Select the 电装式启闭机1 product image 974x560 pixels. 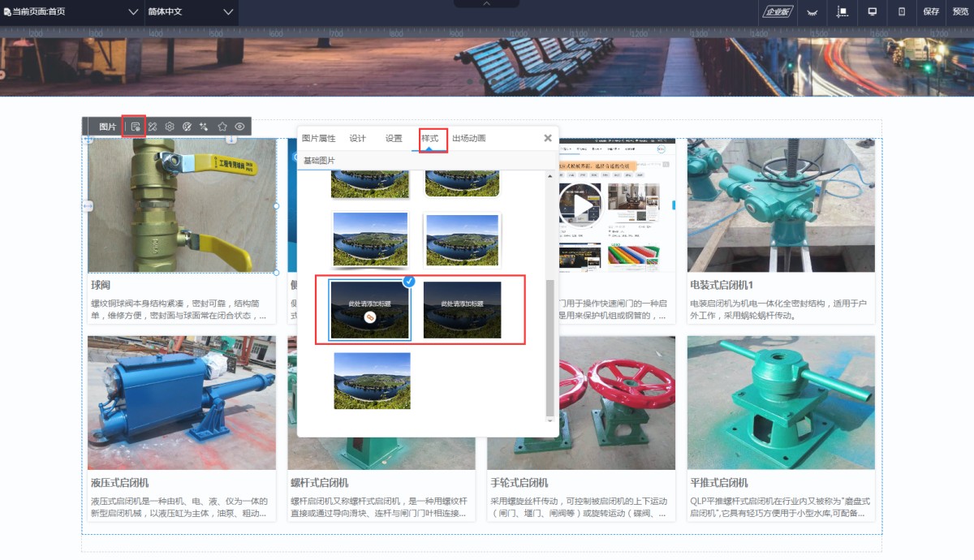pyautogui.click(x=781, y=205)
